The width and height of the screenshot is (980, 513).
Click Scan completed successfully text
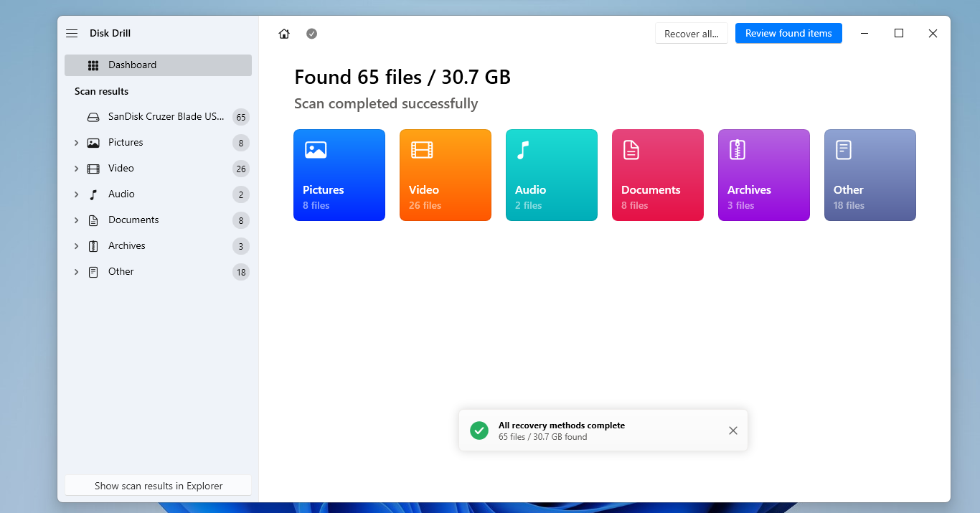tap(386, 103)
